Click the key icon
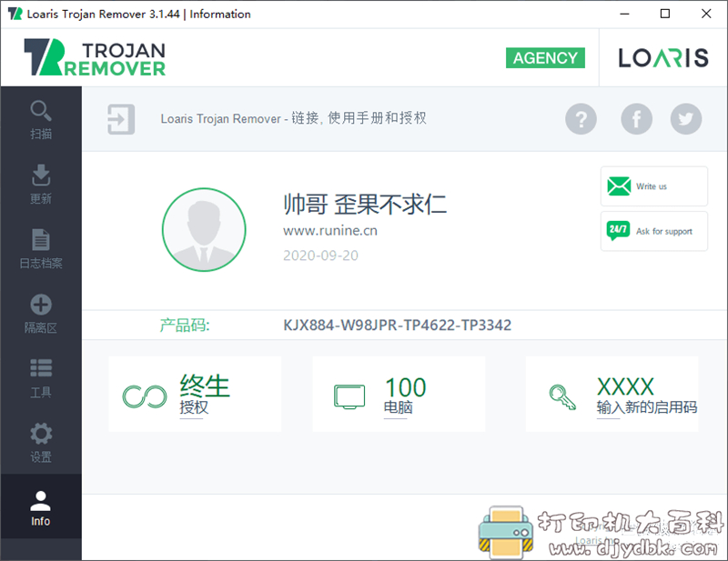The width and height of the screenshot is (728, 561). coord(562,397)
